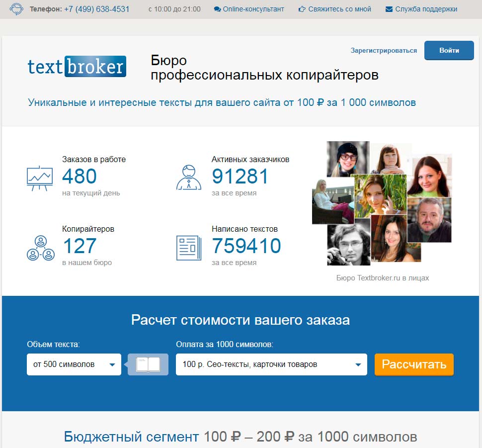Click the photo of the woman sitting in a chair
The width and height of the screenshot is (482, 448).
(333, 201)
